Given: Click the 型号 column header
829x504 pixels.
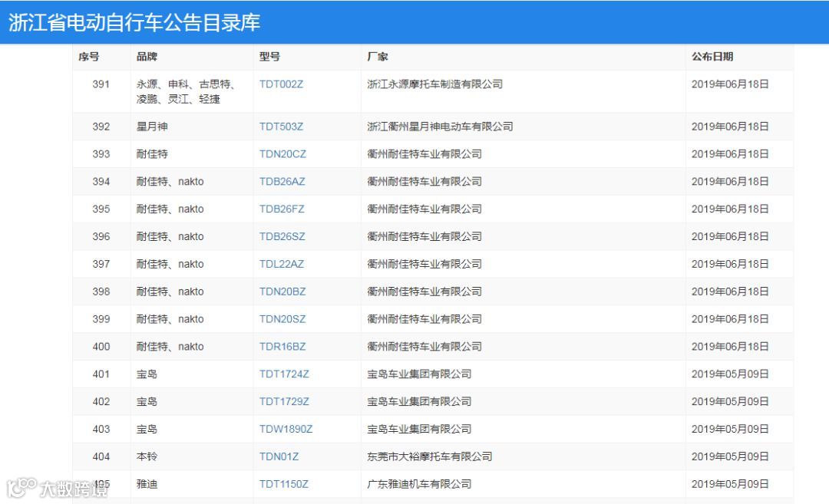Looking at the screenshot, I should pyautogui.click(x=269, y=57).
